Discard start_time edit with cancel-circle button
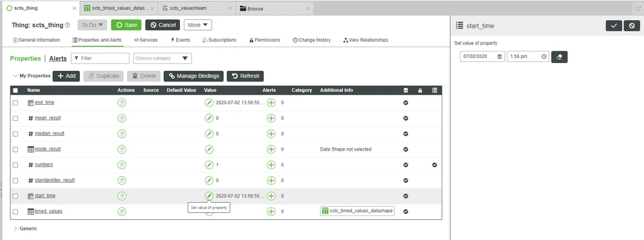This screenshot has width=644, height=240. pos(632,26)
